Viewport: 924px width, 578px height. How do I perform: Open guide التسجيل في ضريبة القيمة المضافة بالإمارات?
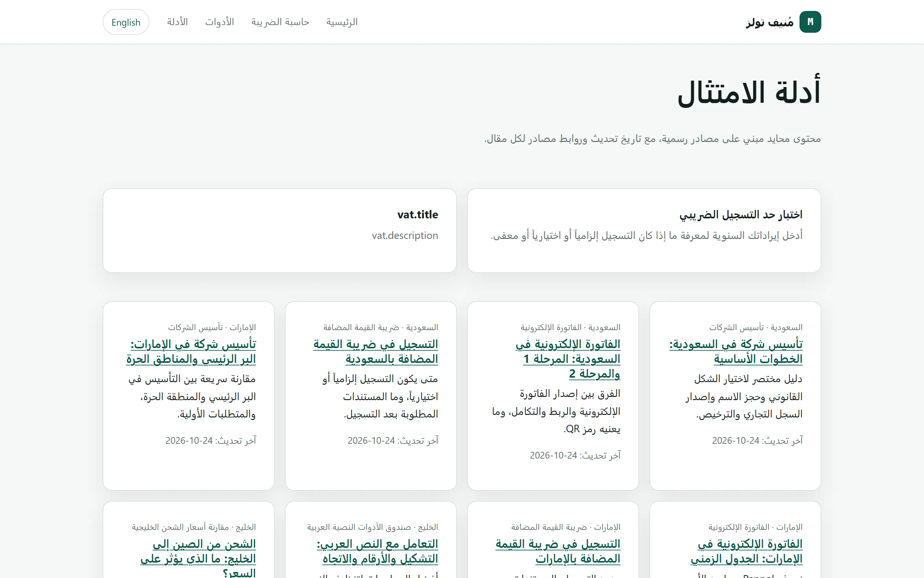pyautogui.click(x=558, y=551)
